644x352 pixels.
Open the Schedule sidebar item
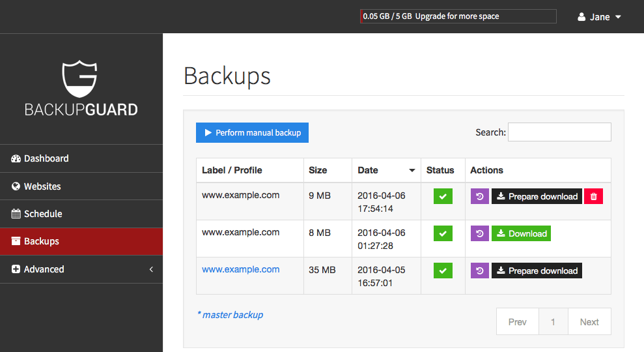81,214
